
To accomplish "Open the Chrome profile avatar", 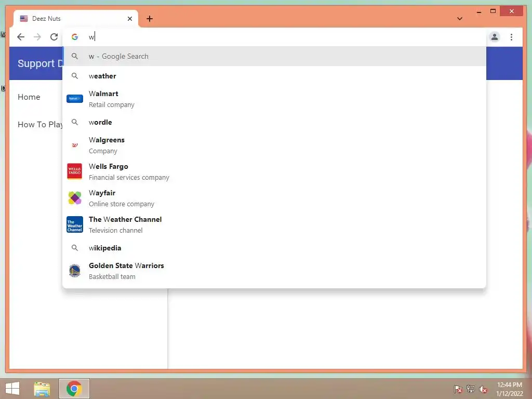I will (x=495, y=37).
